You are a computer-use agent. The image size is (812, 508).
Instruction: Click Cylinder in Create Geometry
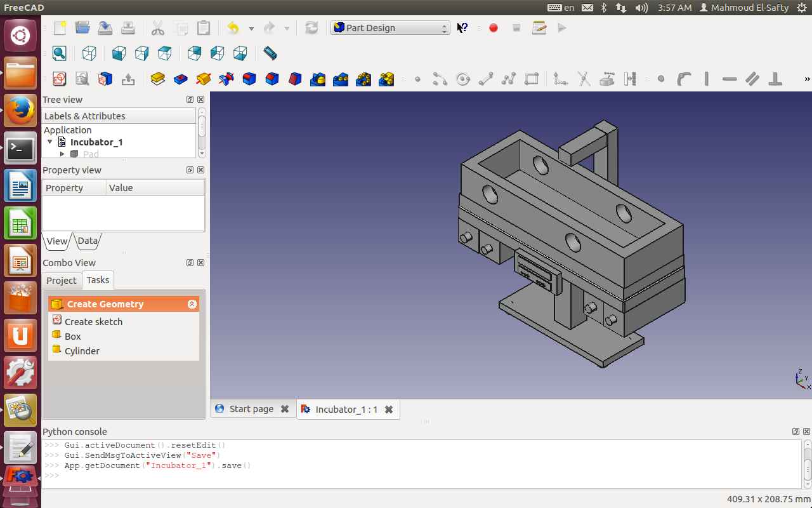pyautogui.click(x=82, y=351)
